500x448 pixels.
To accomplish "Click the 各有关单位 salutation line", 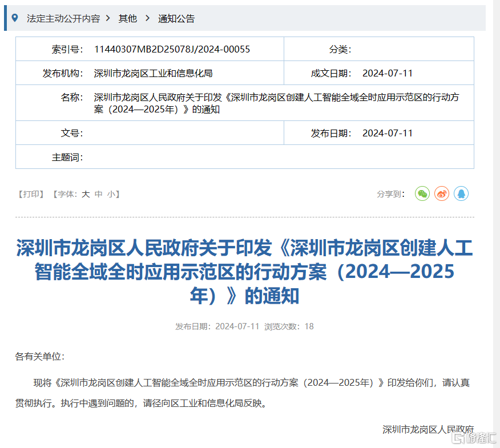I will (40, 356).
